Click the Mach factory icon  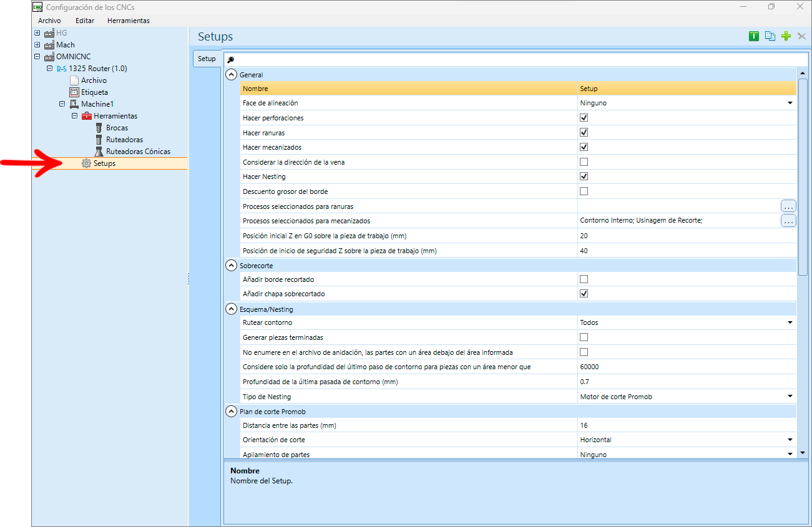[49, 45]
